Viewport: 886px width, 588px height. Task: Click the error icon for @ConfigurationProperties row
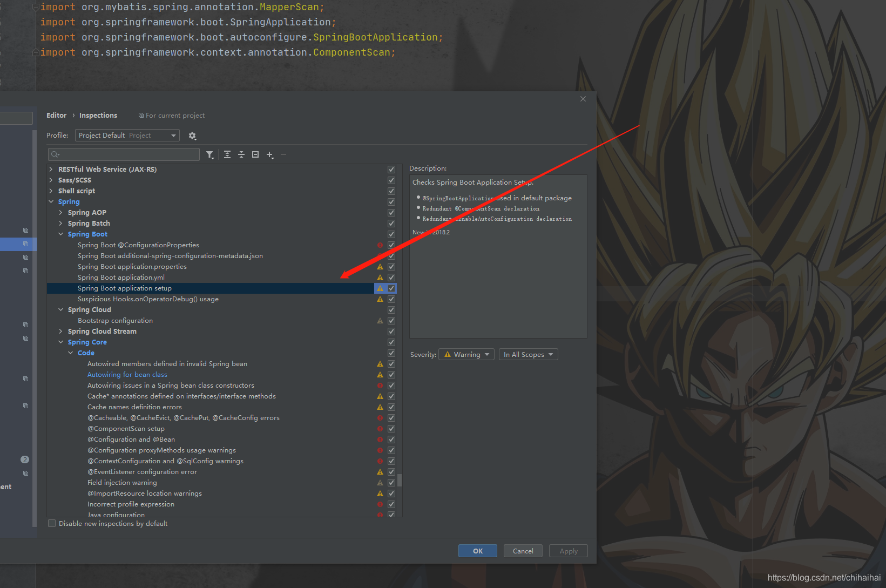380,245
